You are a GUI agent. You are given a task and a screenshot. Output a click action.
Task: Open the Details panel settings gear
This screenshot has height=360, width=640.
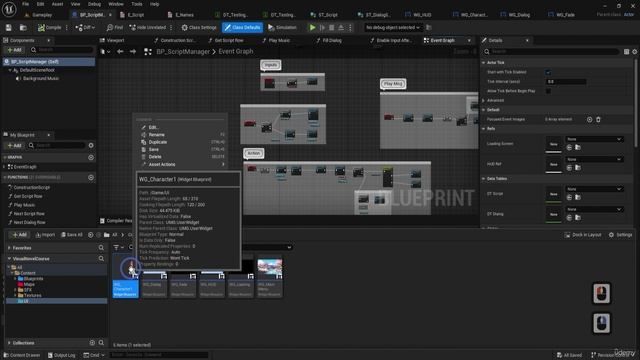(x=635, y=51)
